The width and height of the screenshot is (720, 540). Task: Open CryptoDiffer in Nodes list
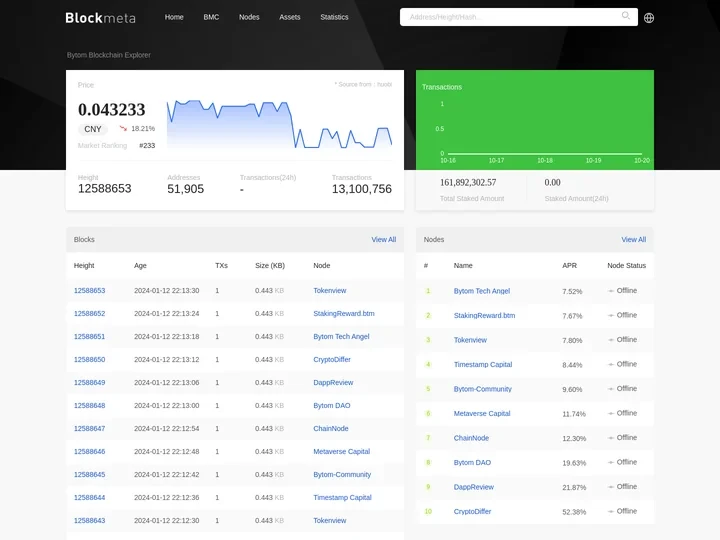(472, 511)
